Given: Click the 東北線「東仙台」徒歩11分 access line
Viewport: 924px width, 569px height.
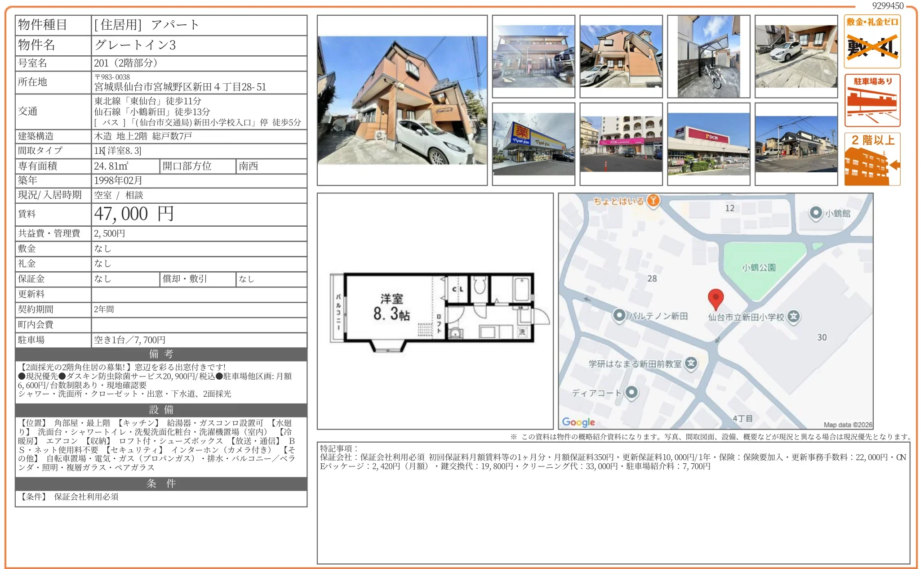Looking at the screenshot, I should click(147, 101).
